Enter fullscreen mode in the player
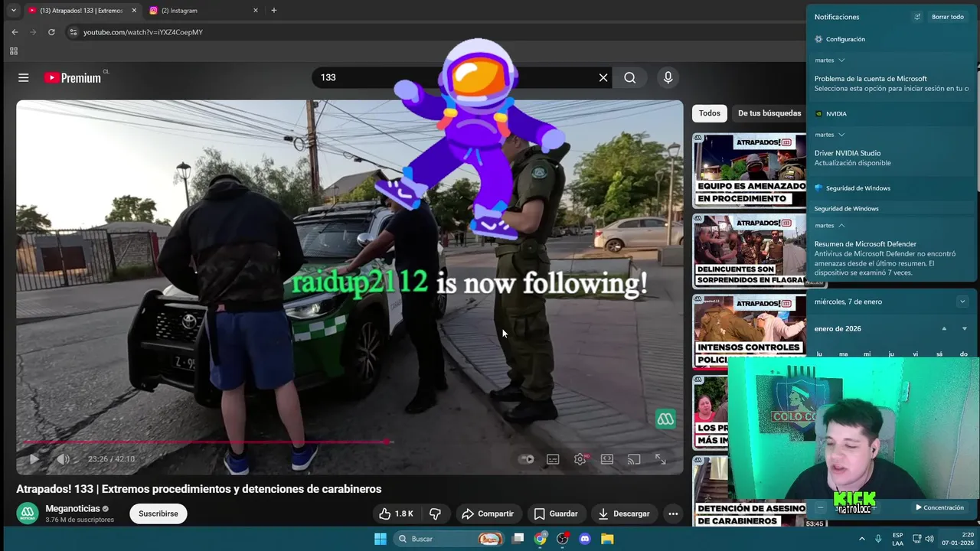Image resolution: width=980 pixels, height=551 pixels. 660,459
